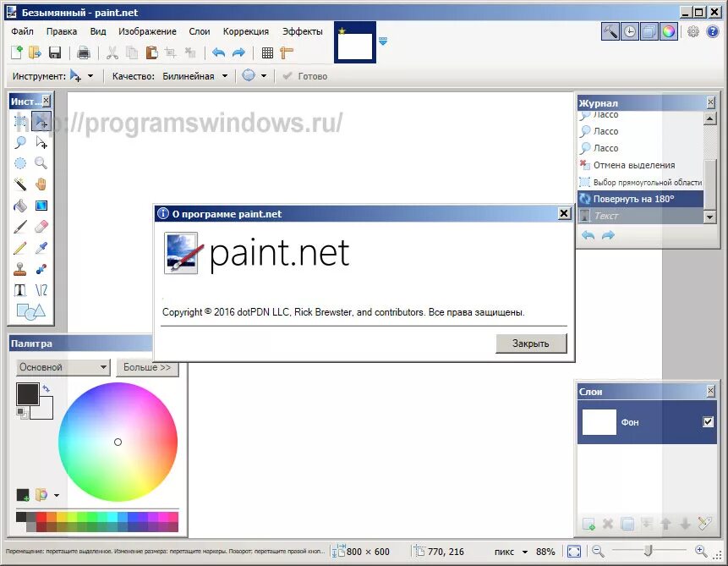Click the Cut scissors icon

[x=112, y=52]
